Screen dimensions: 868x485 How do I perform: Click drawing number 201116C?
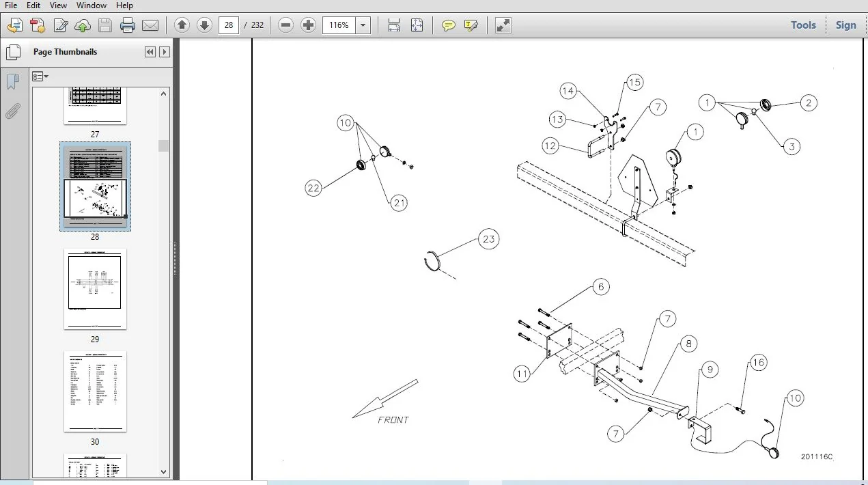tap(817, 457)
